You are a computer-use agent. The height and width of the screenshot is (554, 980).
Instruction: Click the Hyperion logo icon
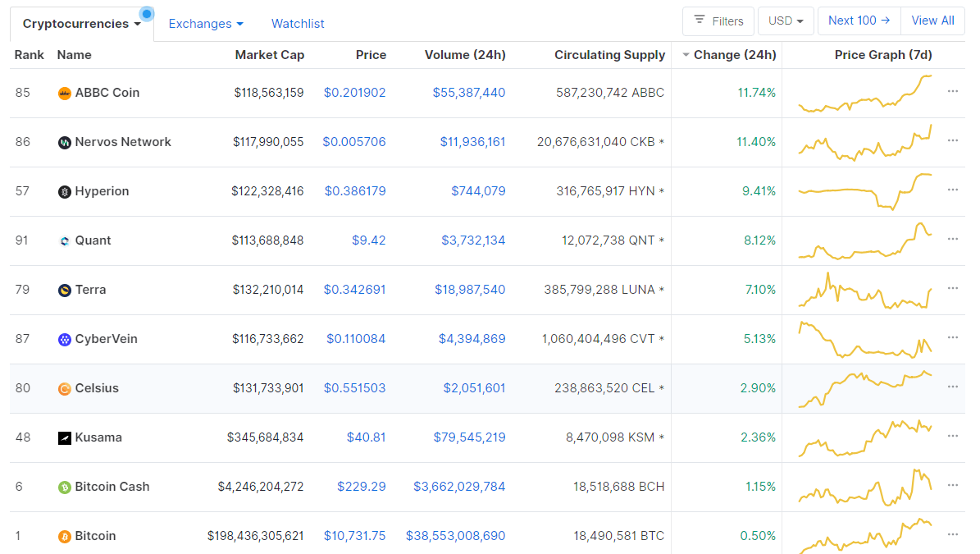point(64,192)
